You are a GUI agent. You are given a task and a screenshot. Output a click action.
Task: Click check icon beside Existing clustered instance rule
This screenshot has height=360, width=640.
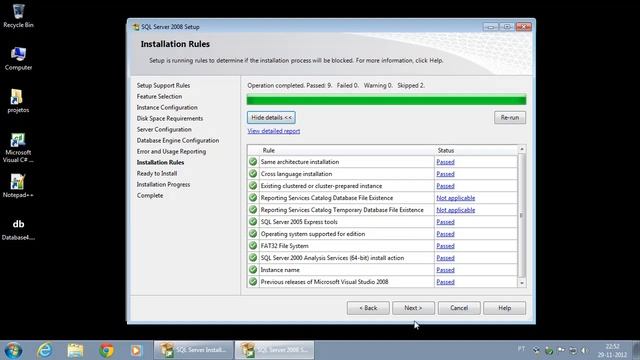coord(253,186)
